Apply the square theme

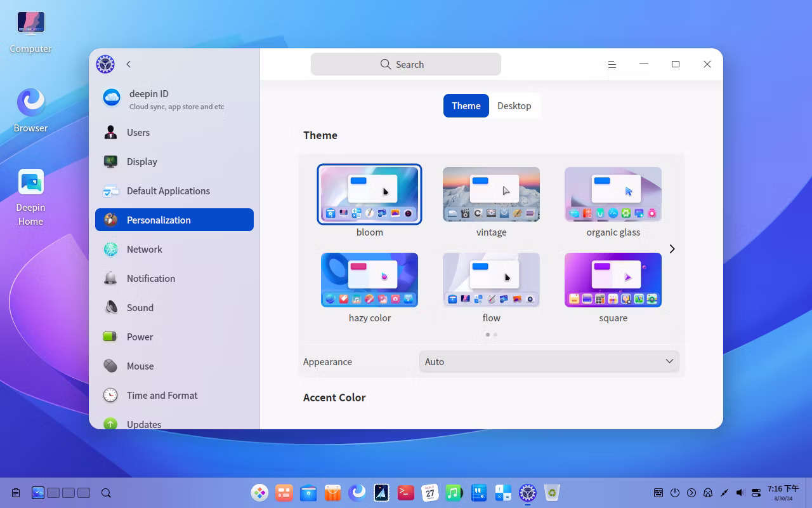[613, 280]
